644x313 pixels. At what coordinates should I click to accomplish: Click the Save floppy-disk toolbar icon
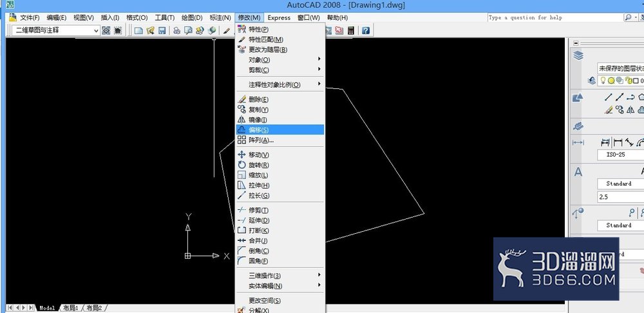click(x=162, y=30)
